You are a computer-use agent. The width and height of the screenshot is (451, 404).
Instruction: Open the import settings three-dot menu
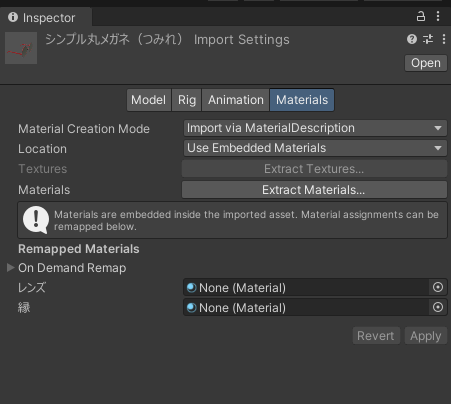point(444,39)
